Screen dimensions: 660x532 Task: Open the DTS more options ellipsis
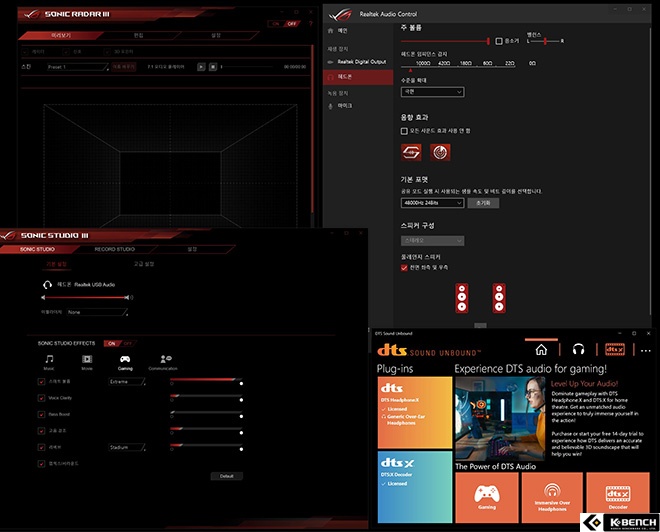coord(646,350)
